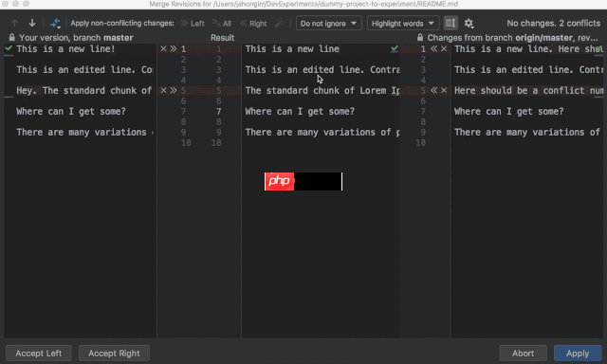Click the Result pane header label
Screen dimensions: 607x364
click(x=222, y=38)
